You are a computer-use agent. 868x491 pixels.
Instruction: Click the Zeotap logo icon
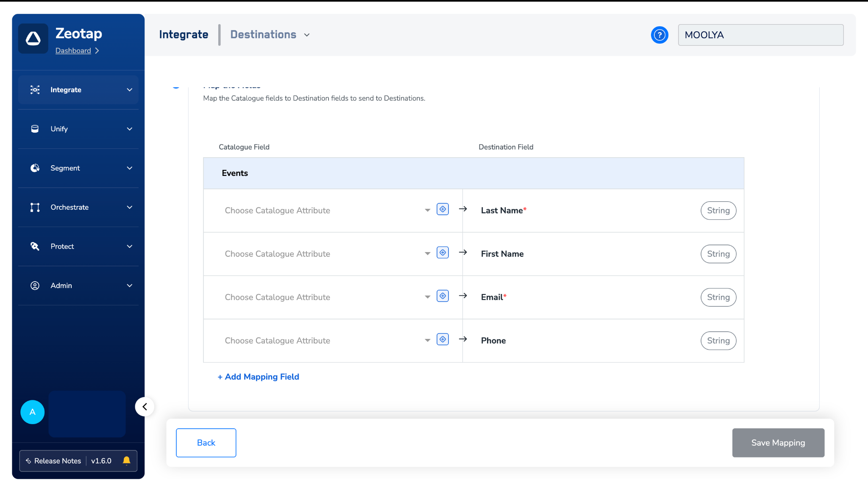pos(33,39)
